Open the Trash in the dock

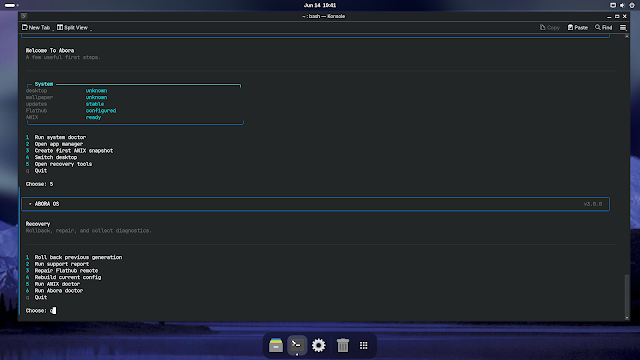click(x=342, y=345)
